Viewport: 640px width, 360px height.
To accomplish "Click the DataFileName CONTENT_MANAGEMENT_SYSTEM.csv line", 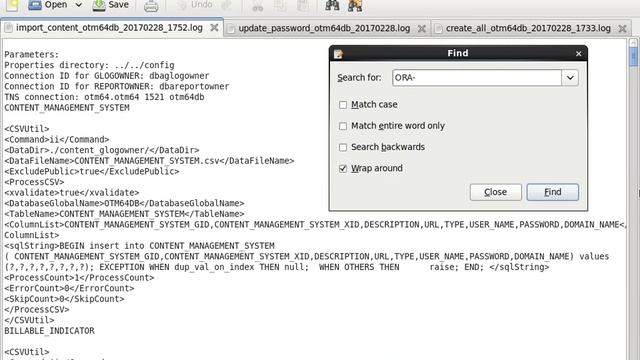I will [149, 160].
